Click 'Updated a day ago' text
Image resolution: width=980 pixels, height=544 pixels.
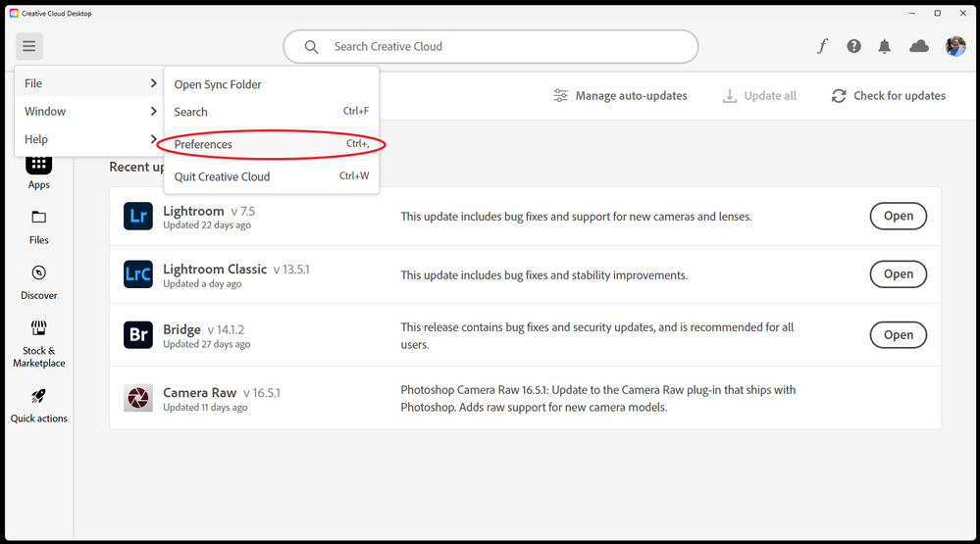click(202, 283)
